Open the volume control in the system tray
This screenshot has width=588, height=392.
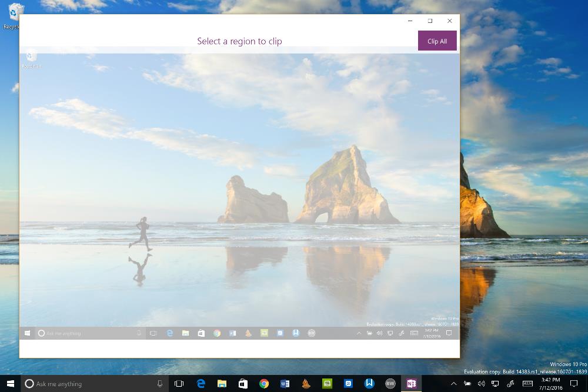480,383
